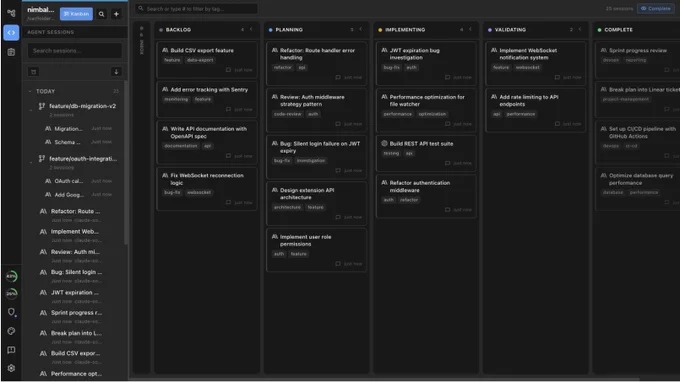The height and width of the screenshot is (382, 680).
Task: Collapse feature/db-migration-v2 branch group
Action: coord(31,110)
